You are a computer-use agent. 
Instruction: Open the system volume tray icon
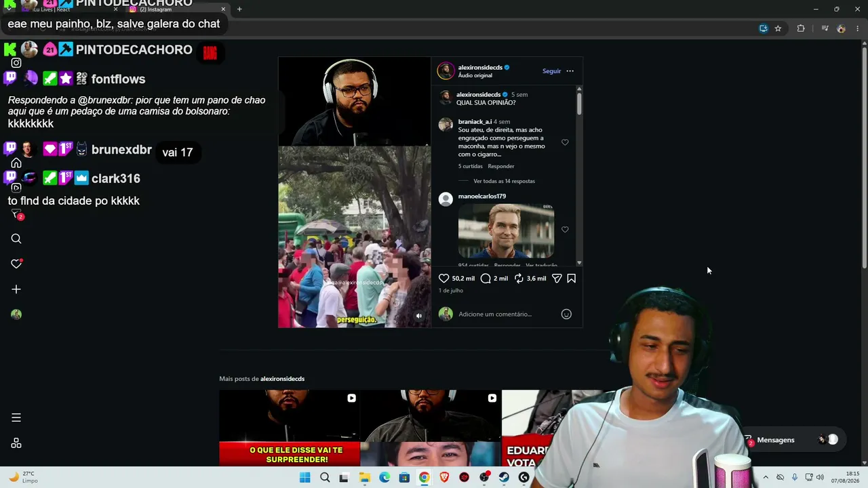pyautogui.click(x=820, y=478)
